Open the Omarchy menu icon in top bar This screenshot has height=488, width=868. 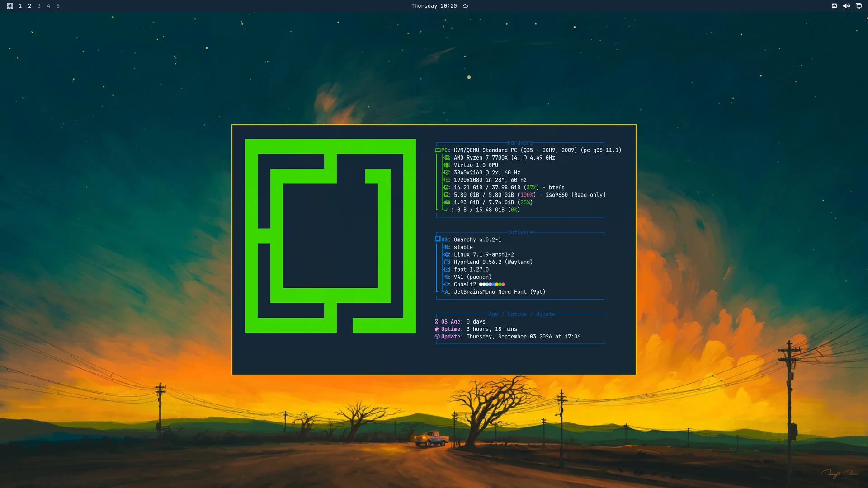tap(10, 6)
